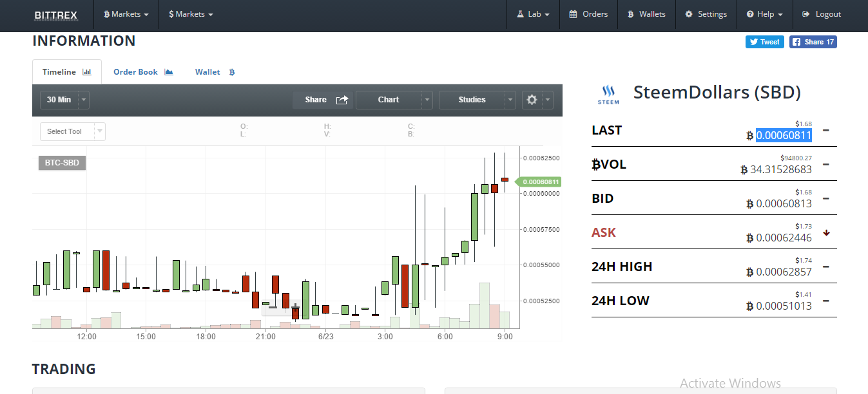Click the question mark icon next to Help
The height and width of the screenshot is (394, 868).
coord(750,14)
